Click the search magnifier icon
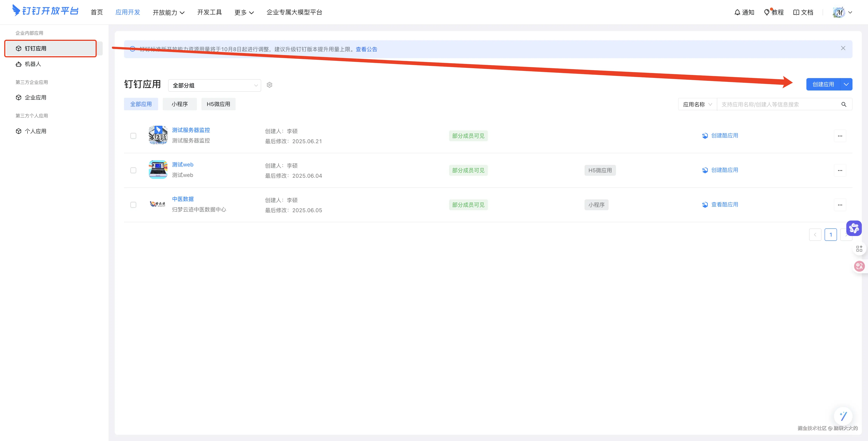 click(843, 104)
